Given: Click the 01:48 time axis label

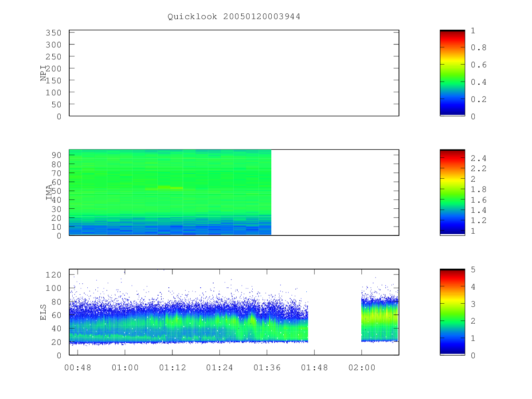Looking at the screenshot, I should [314, 368].
